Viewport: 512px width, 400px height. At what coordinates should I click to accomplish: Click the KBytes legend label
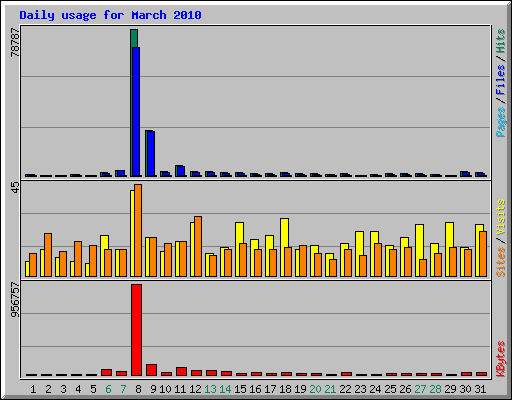click(x=501, y=359)
